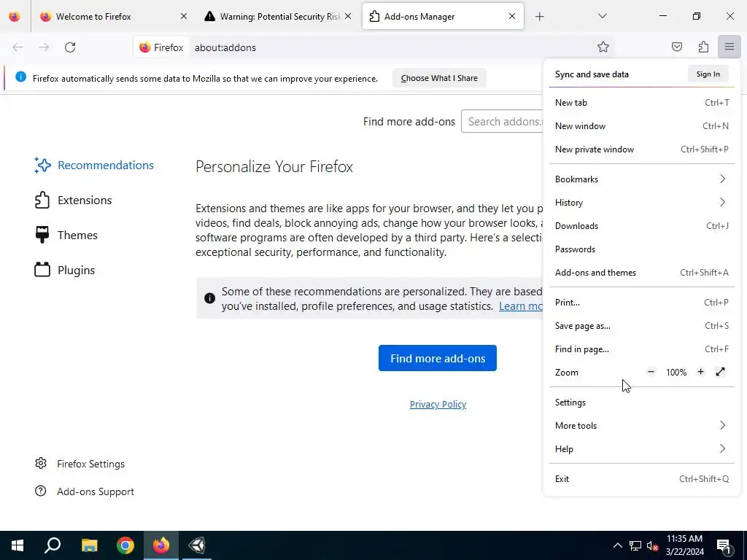This screenshot has width=747, height=560.
Task: Select Find in page... menu item
Action: 642,349
